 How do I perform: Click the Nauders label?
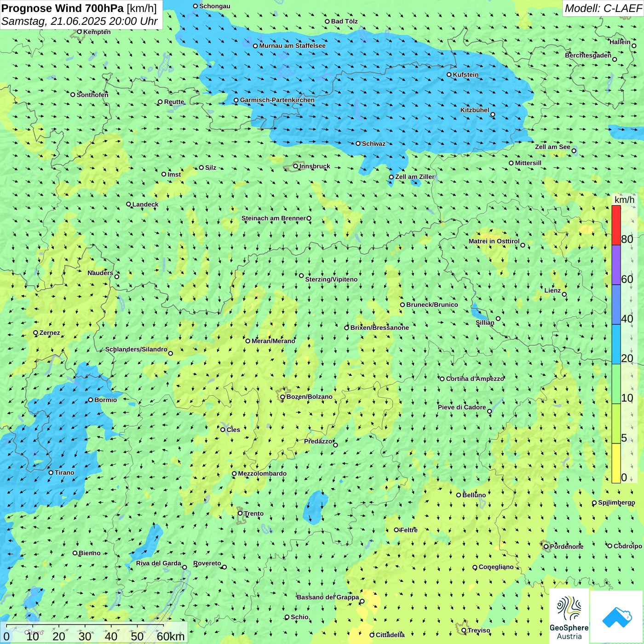coord(100,273)
